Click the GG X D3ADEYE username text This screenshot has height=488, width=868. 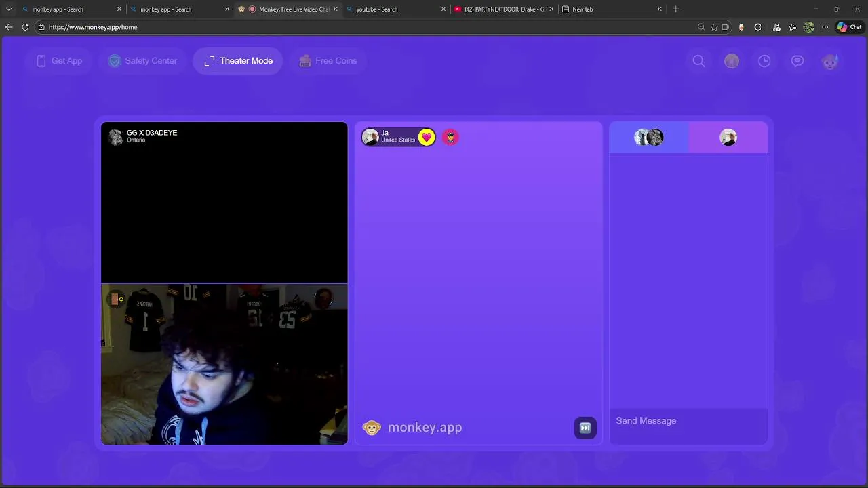pyautogui.click(x=152, y=133)
